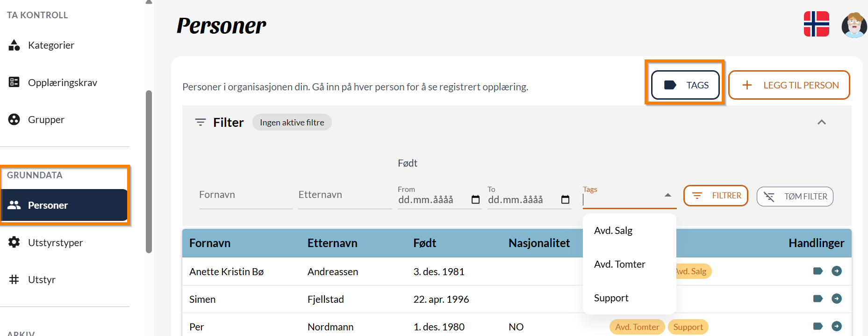
Task: Open Kategorier in the sidebar
Action: (51, 45)
